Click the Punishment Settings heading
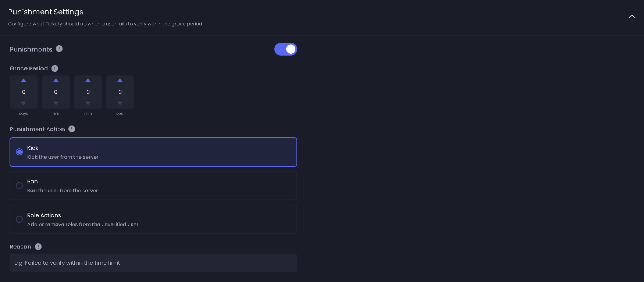This screenshot has width=644, height=282. point(46,12)
